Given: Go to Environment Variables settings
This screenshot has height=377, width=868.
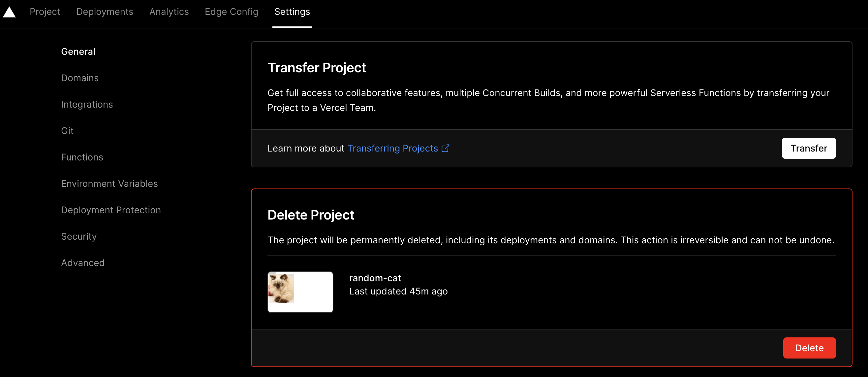Looking at the screenshot, I should [109, 184].
